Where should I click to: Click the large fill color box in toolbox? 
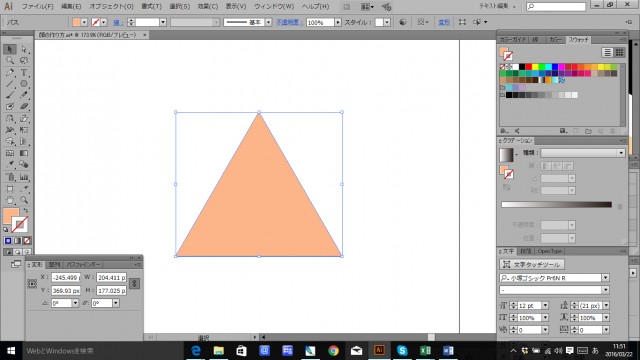11,216
